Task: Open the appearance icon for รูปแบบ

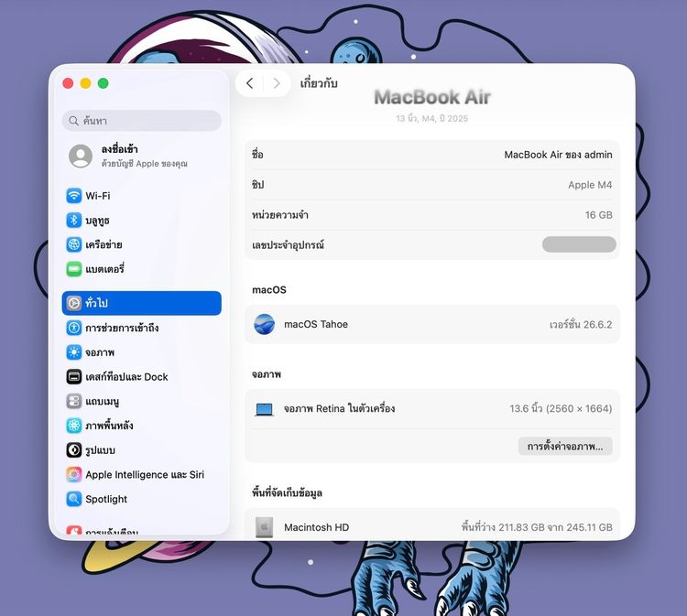Action: coord(73,450)
